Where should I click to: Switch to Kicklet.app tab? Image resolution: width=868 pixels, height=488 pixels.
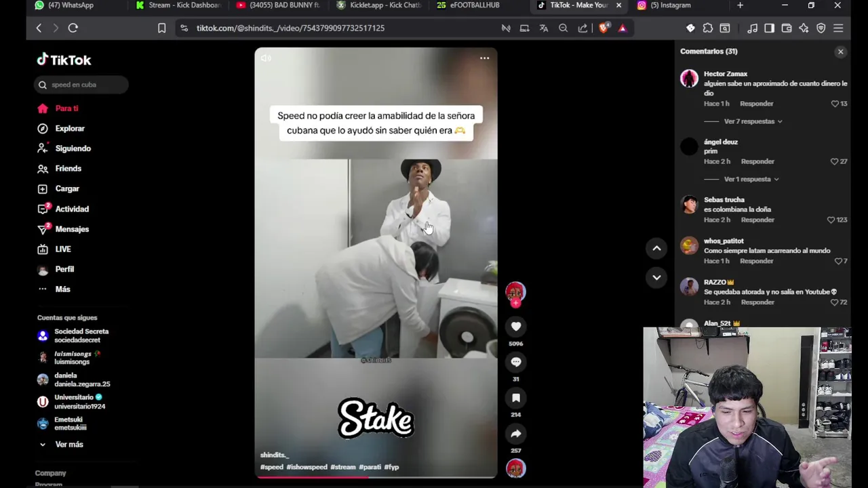click(380, 5)
